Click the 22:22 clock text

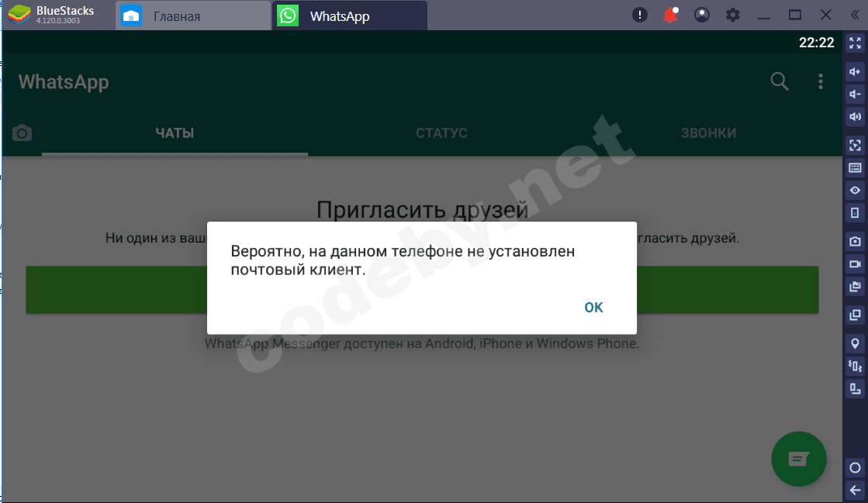click(x=817, y=43)
